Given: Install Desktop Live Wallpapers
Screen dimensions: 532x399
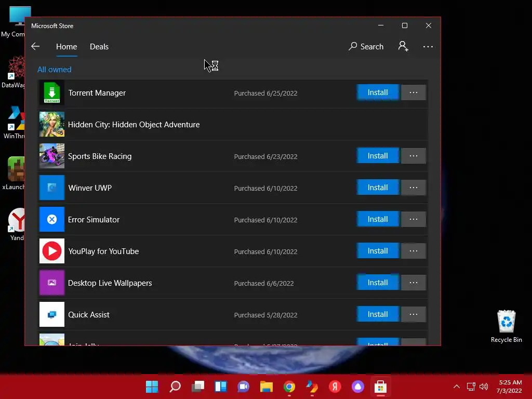Looking at the screenshot, I should pyautogui.click(x=378, y=283).
